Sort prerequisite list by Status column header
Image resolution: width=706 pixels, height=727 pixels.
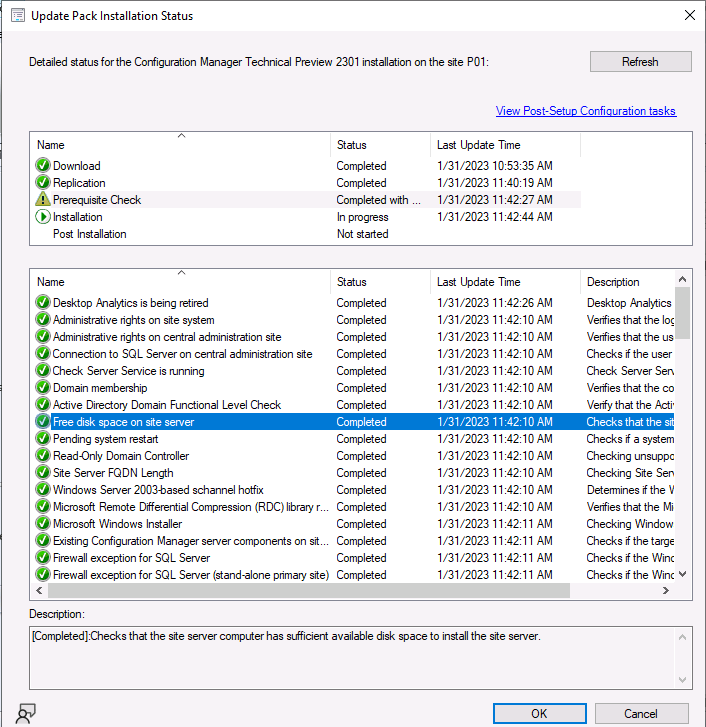(380, 282)
